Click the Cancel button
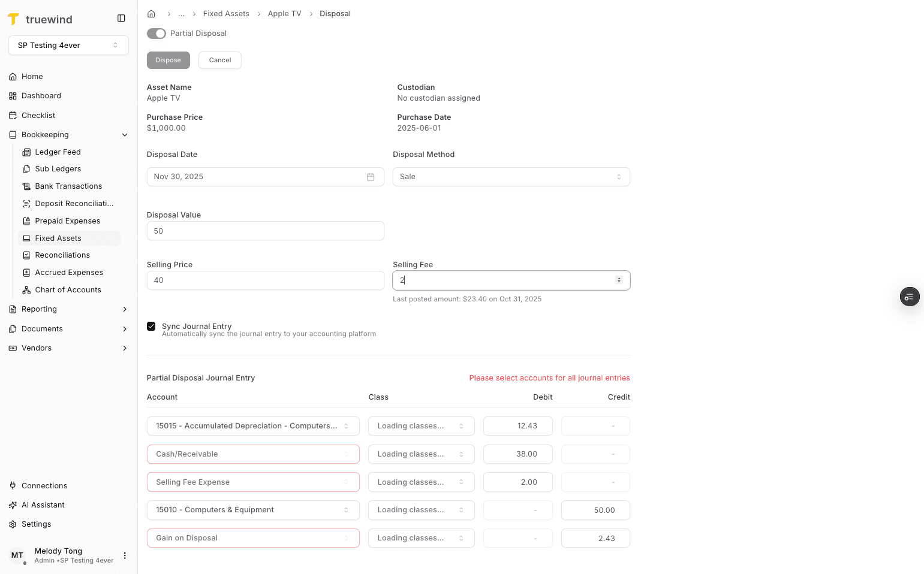The width and height of the screenshot is (924, 574). (219, 60)
